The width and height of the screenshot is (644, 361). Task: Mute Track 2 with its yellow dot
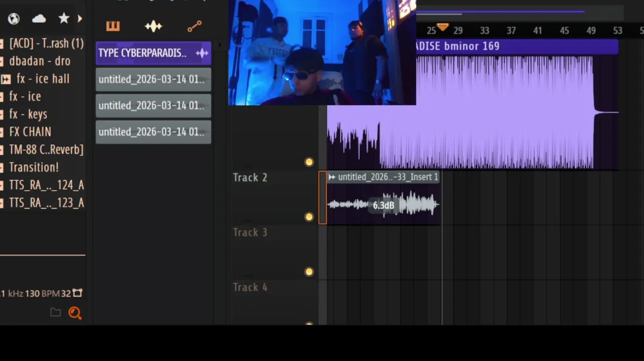[309, 217]
